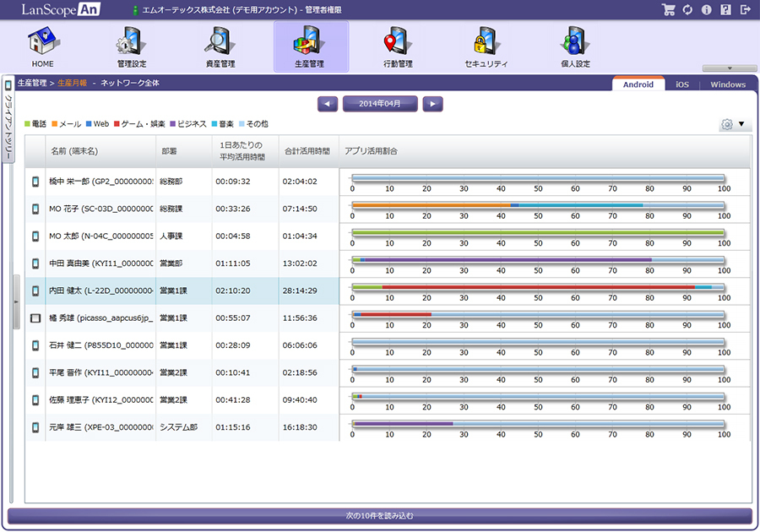Go to 資産管理 asset management
Image resolution: width=760 pixels, height=532 pixels.
point(220,47)
